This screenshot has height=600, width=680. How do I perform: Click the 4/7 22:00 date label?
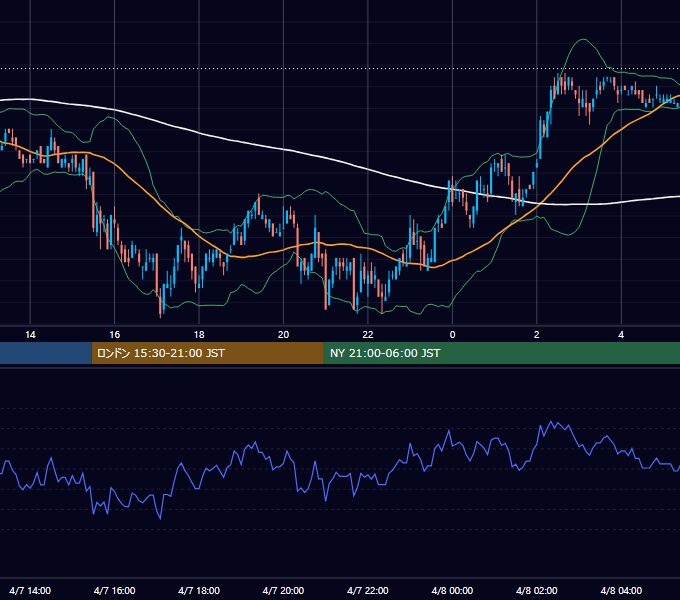point(368,590)
